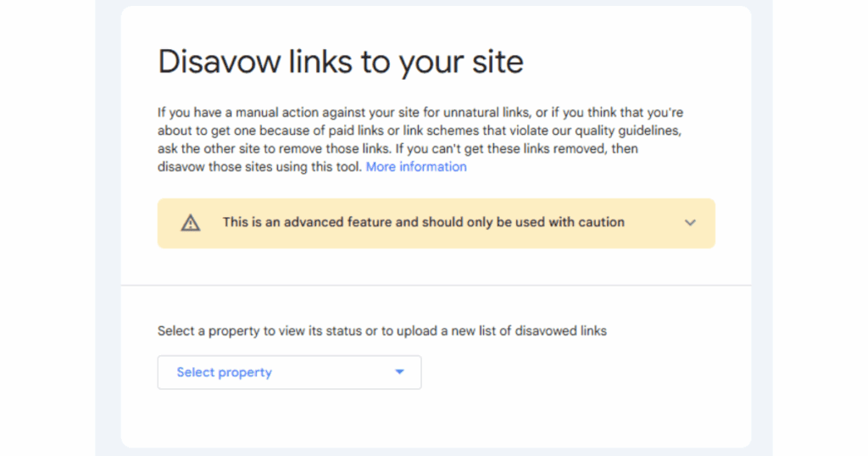This screenshot has width=868, height=456.
Task: Open the More information link
Action: click(416, 167)
